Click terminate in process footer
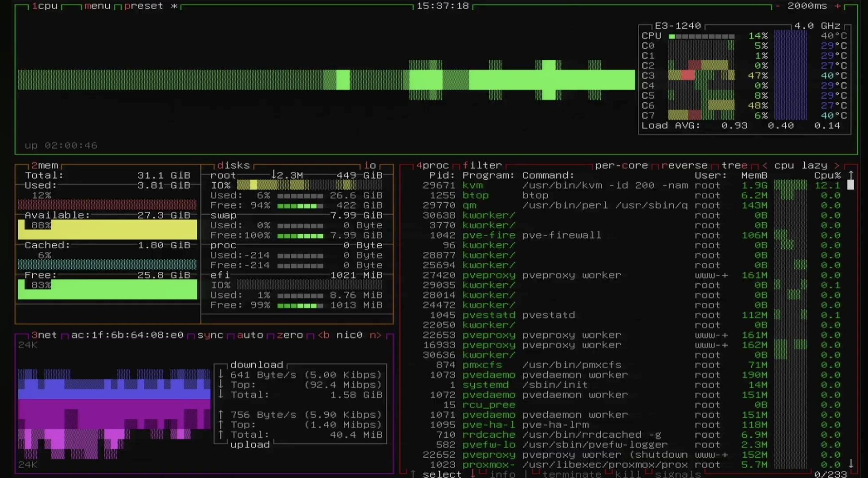This screenshot has height=478, width=868. coord(573,474)
